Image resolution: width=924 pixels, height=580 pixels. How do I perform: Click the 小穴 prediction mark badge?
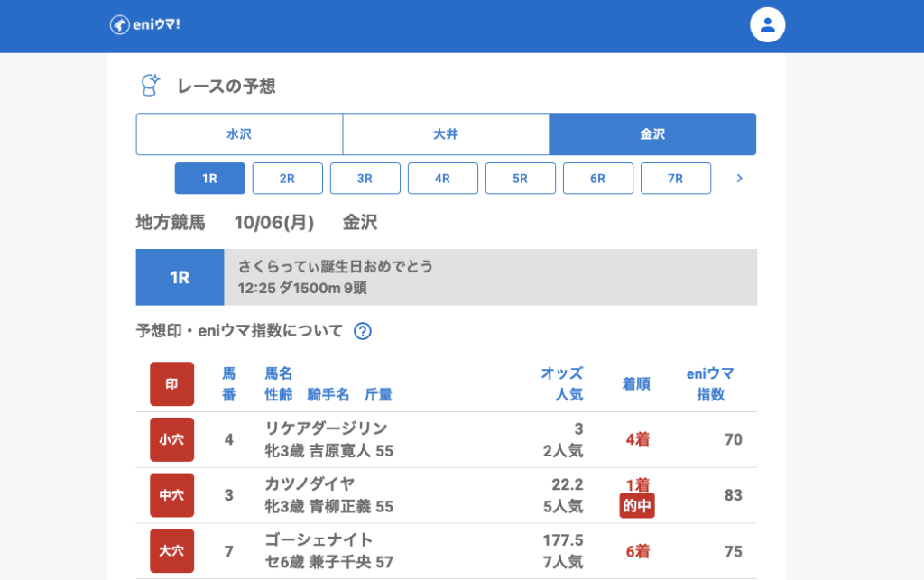click(171, 440)
